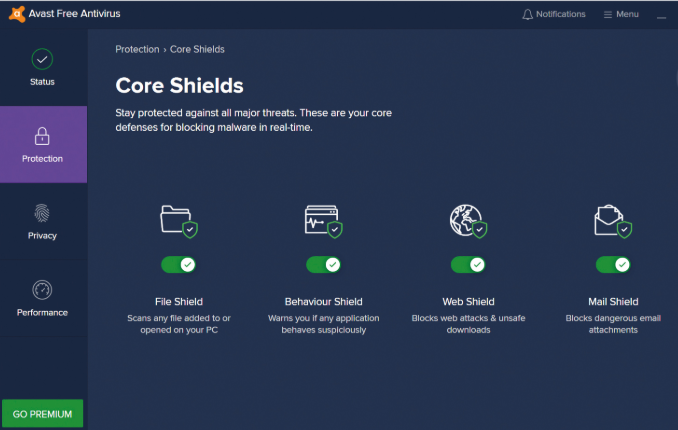This screenshot has height=430, width=678.
Task: Open the Performance sidebar label
Action: click(42, 312)
